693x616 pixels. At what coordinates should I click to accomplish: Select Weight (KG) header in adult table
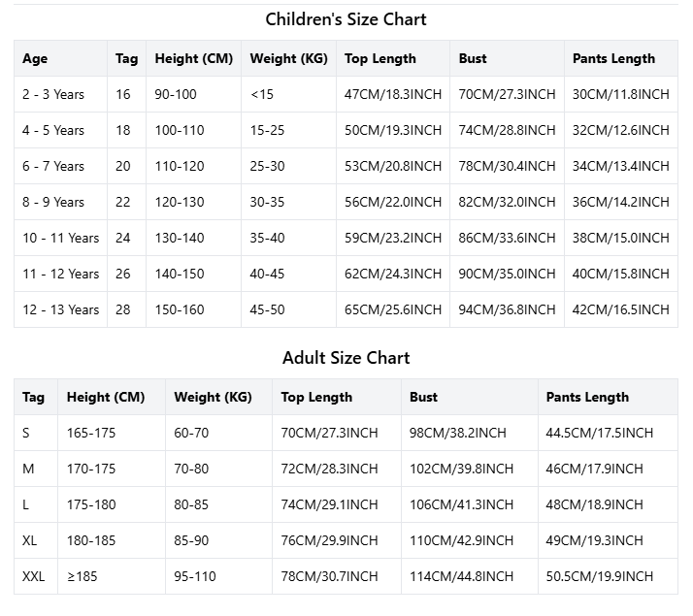[x=213, y=398]
